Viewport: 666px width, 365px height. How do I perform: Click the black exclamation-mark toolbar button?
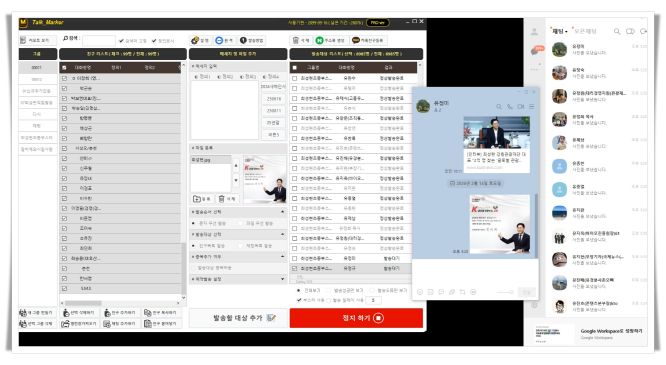pos(252,40)
